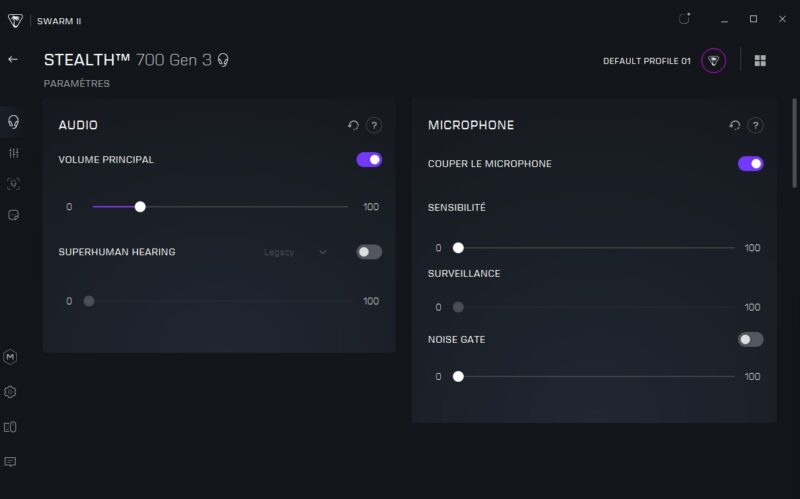Open the headset settings sidebar icon

click(13, 122)
